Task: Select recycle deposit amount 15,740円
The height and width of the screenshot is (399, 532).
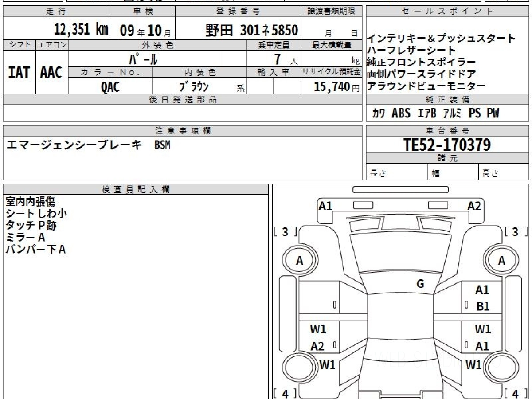Action: point(337,87)
